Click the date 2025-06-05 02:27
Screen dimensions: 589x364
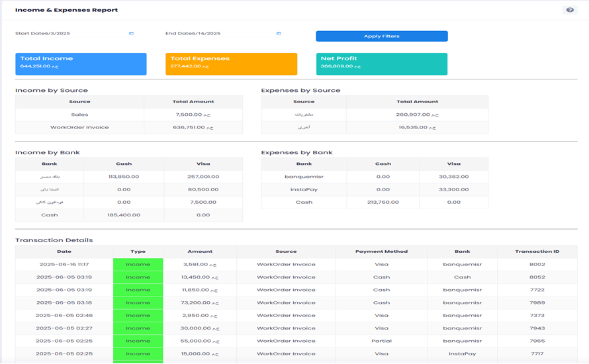(64, 328)
